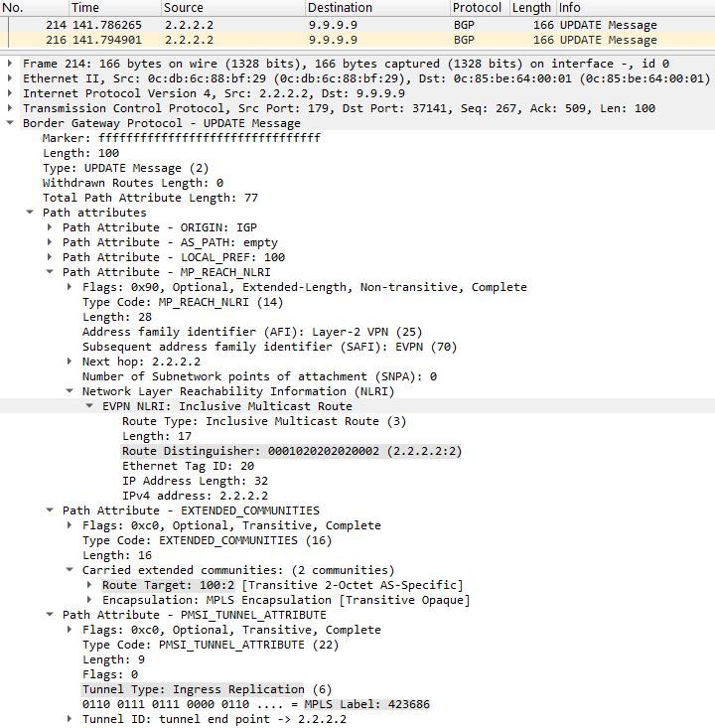Sort by the No. column header

[35, 8]
